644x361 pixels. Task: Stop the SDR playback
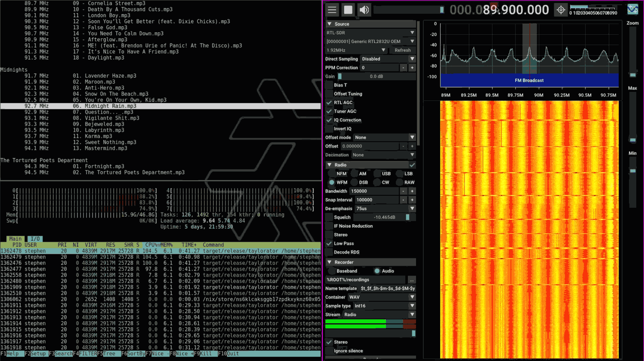[348, 9]
